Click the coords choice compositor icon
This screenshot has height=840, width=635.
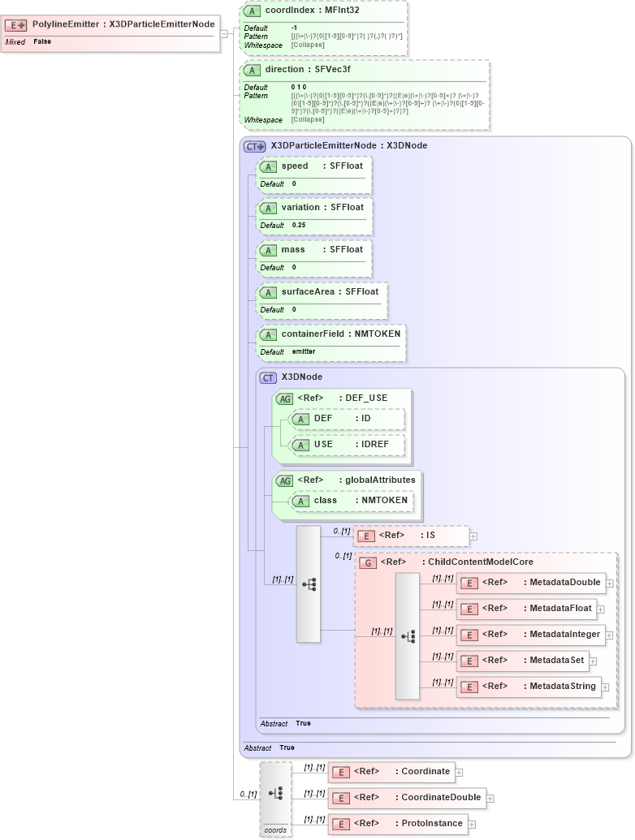pyautogui.click(x=276, y=794)
